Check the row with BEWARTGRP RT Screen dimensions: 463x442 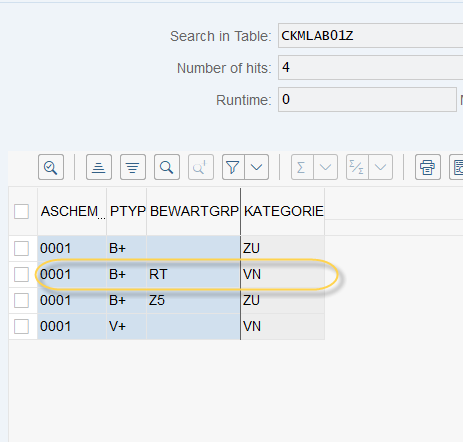21,274
